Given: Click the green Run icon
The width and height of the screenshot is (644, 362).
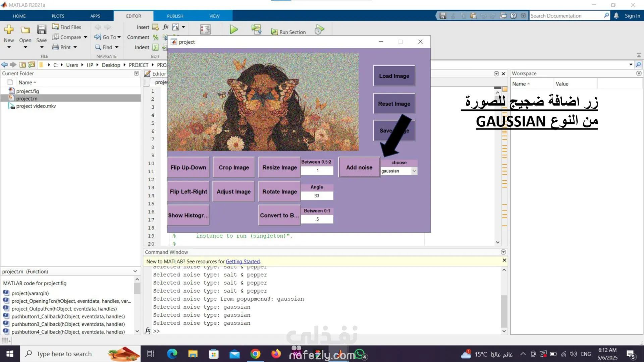Looking at the screenshot, I should click(234, 30).
